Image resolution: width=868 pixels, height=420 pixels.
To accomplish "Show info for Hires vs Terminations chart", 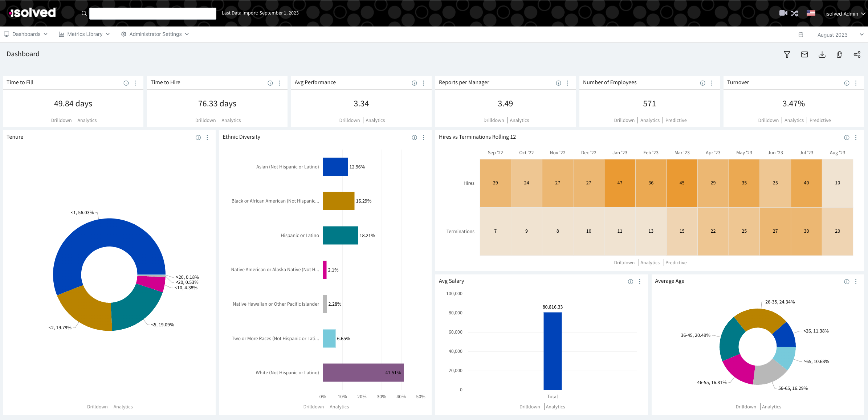I will click(x=847, y=138).
